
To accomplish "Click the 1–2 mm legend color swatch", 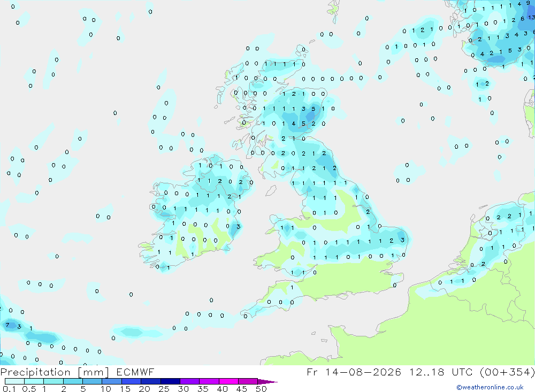I will 53,381.
